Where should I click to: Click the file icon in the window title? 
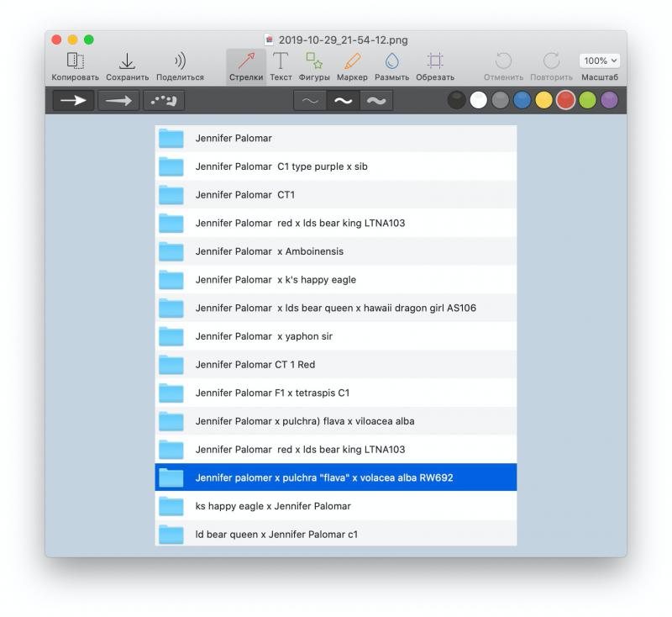pos(269,40)
